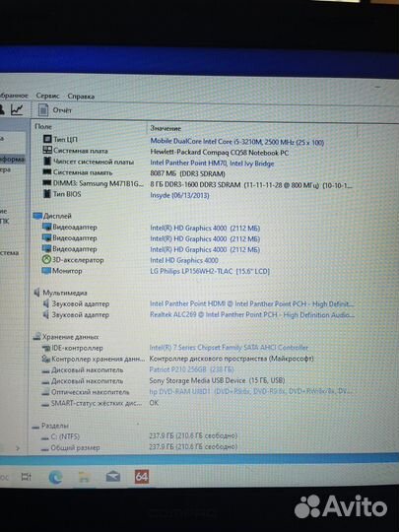The width and height of the screenshot is (399, 532).
Task: Click the IDE-контроллер row icon
Action: pos(45,348)
